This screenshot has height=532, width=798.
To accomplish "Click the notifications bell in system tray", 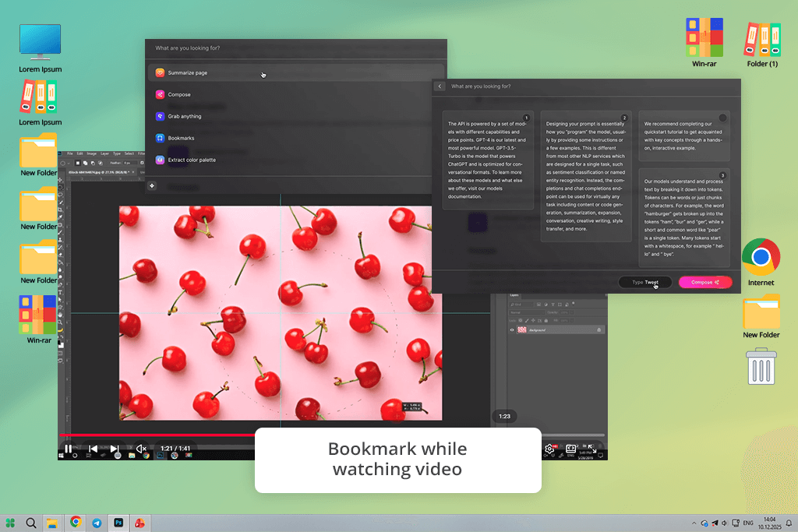I will pyautogui.click(x=789, y=523).
